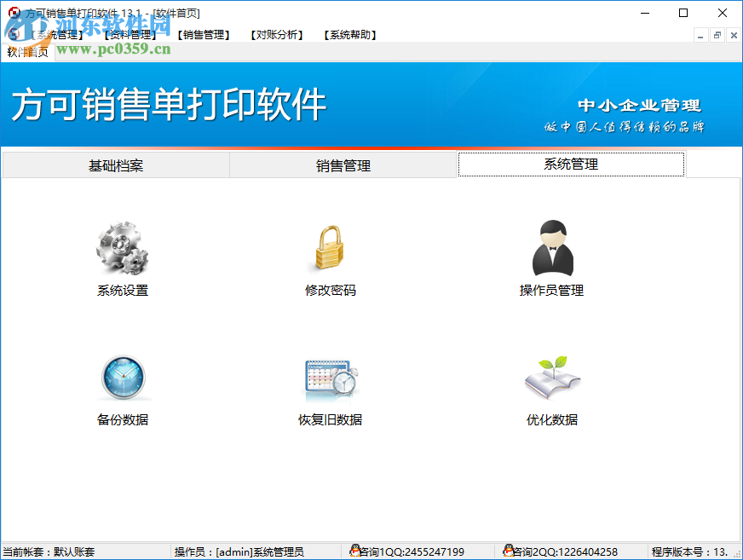Open the 【系统帮助】 menu
The height and width of the screenshot is (560, 743).
tap(350, 35)
